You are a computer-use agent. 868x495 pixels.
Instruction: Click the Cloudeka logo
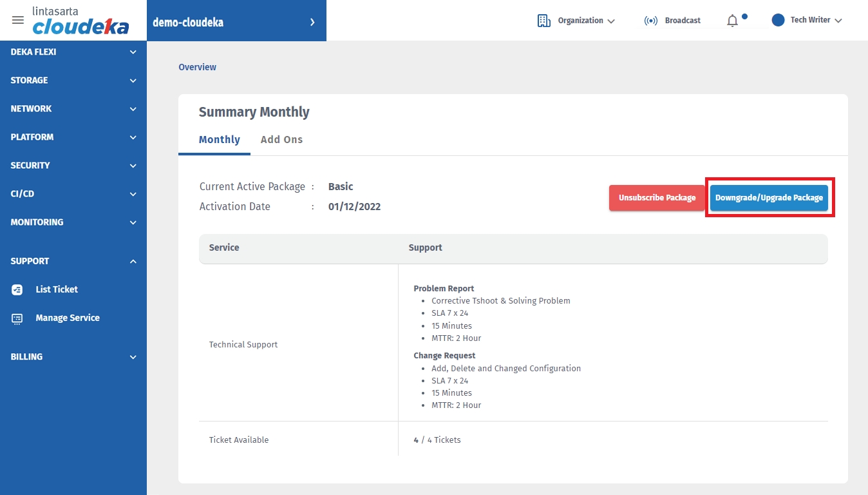pos(80,21)
